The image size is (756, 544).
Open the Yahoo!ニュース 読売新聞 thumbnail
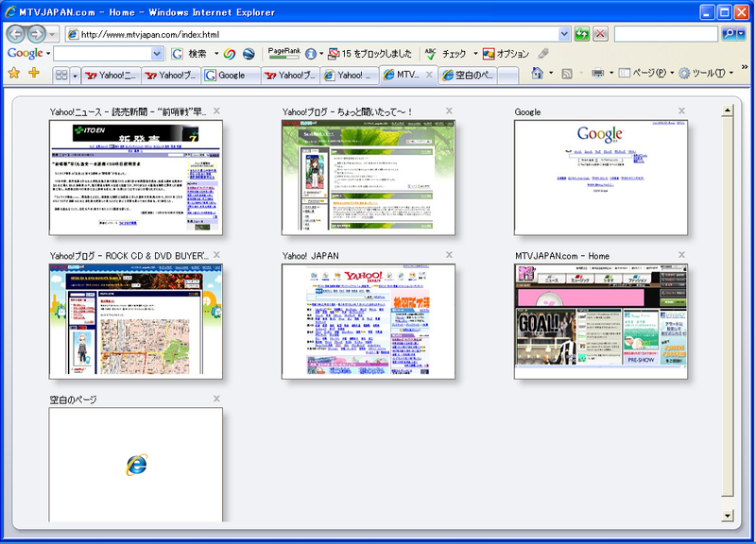coord(135,178)
